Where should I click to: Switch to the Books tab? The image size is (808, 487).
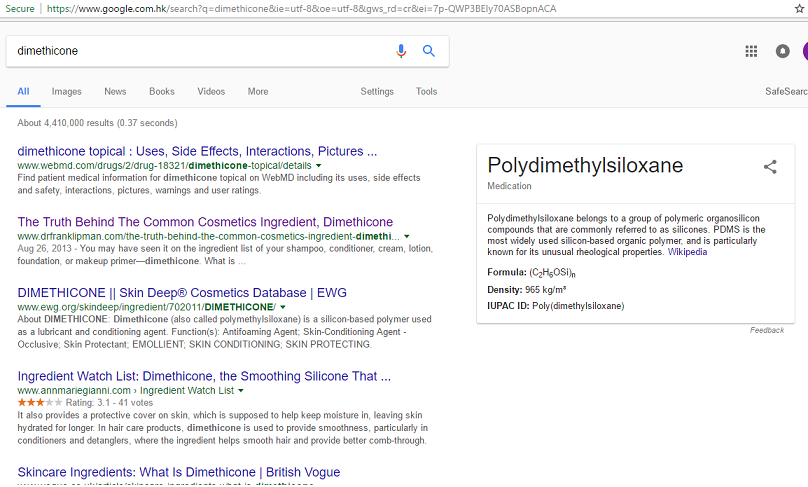162,92
